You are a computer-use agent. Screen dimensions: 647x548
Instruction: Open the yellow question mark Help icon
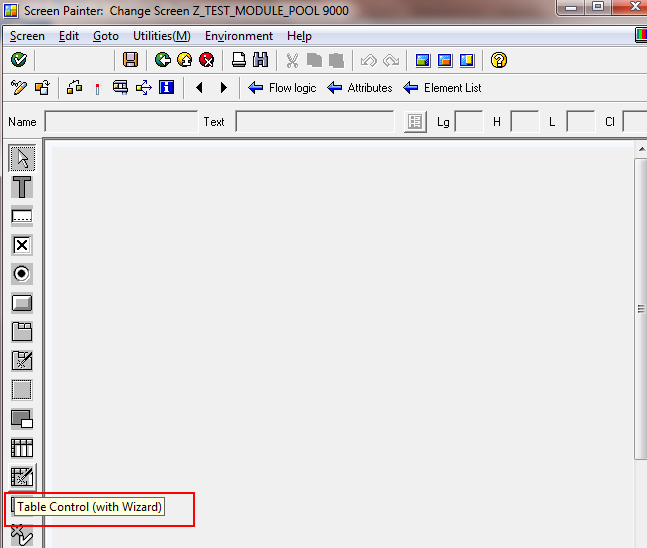[498, 60]
